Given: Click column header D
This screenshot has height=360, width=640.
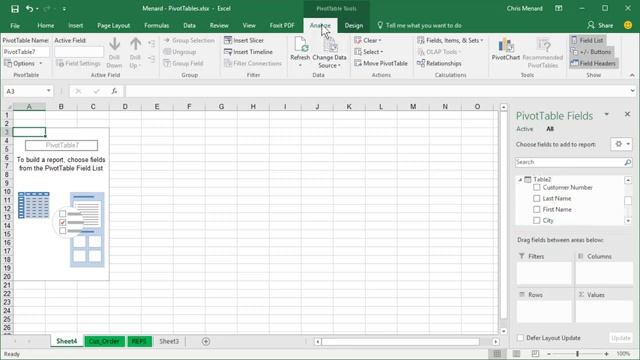Looking at the screenshot, I should point(125,107).
